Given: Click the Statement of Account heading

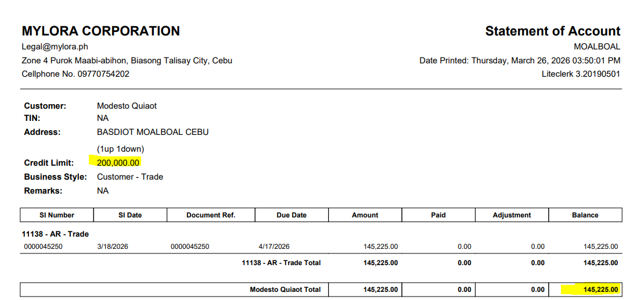Looking at the screenshot, I should pos(552,31).
